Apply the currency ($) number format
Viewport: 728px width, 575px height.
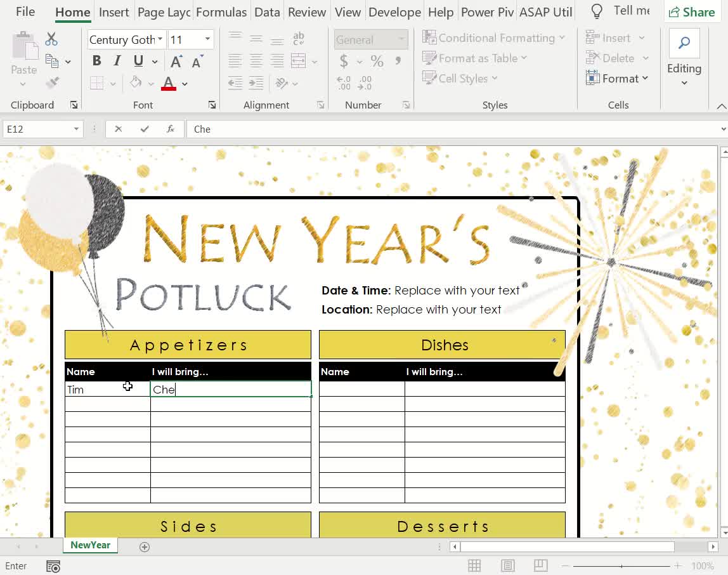pyautogui.click(x=344, y=62)
